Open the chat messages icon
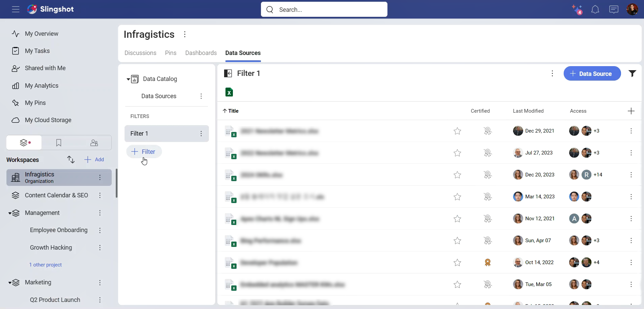Image resolution: width=644 pixels, height=309 pixels. pyautogui.click(x=614, y=9)
